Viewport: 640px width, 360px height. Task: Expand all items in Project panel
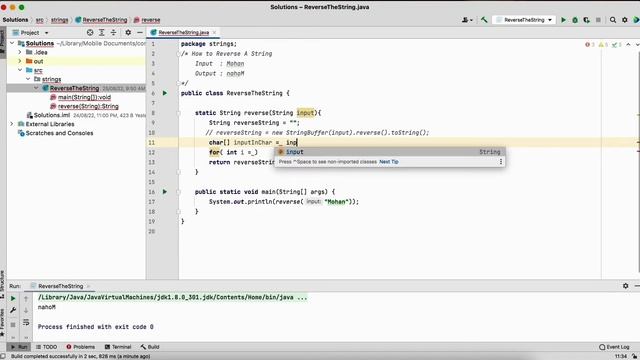pos(102,32)
